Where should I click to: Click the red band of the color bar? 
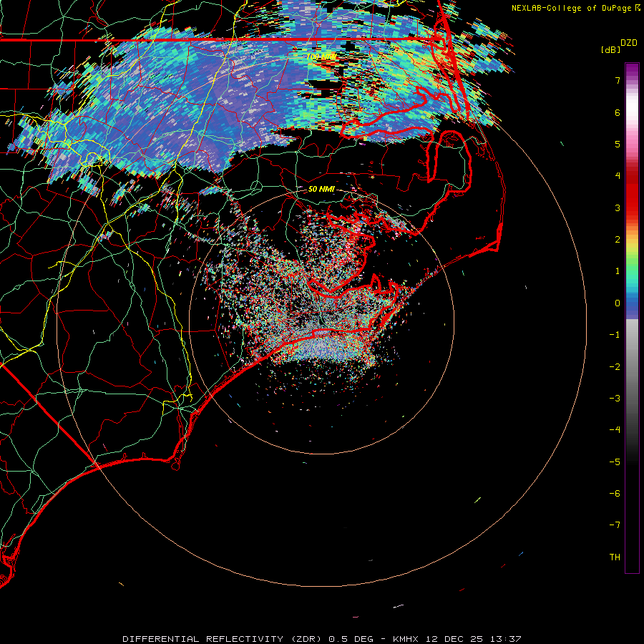click(x=632, y=193)
